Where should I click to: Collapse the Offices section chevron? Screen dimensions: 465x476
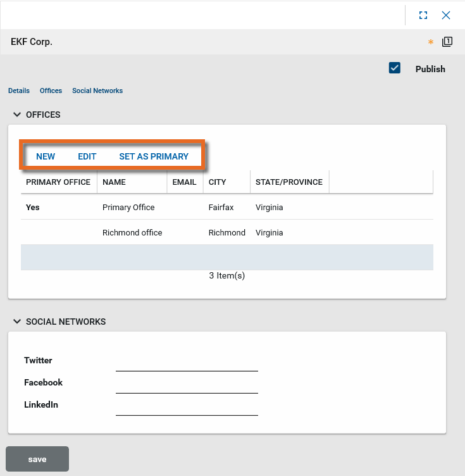pos(17,115)
